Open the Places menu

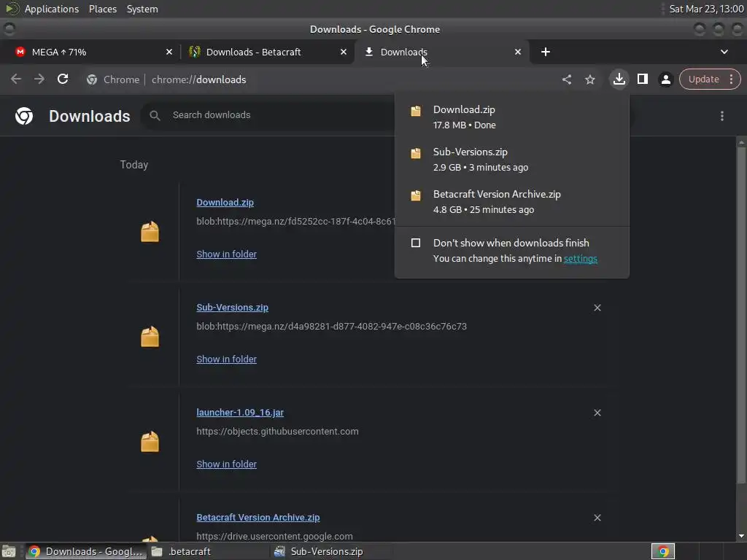pos(102,9)
